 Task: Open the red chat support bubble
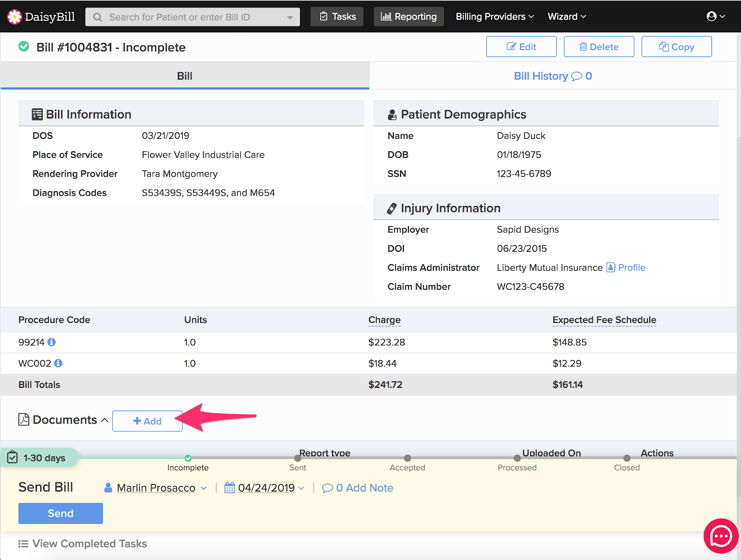[721, 536]
